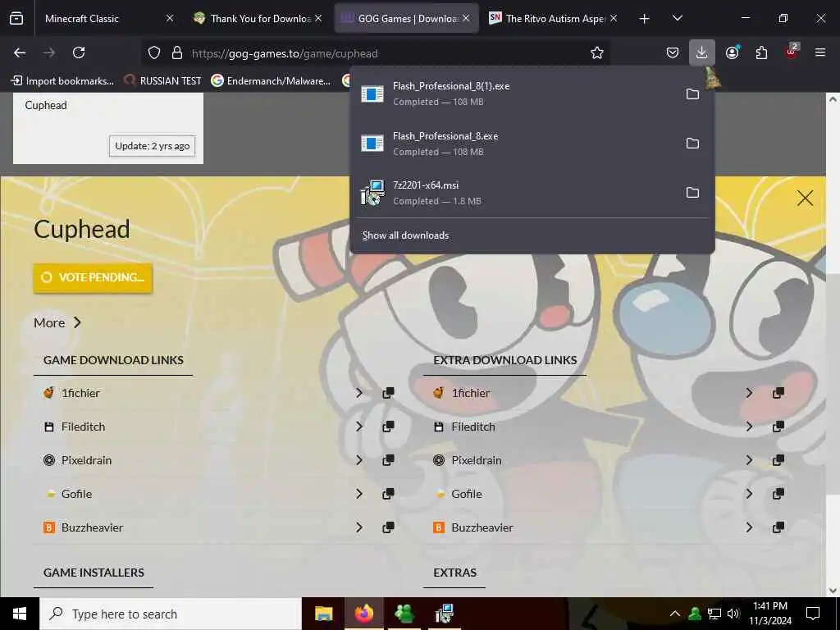Viewport: 840px width, 630px height.
Task: Open Import bookmarks bookmark item
Action: (x=62, y=81)
